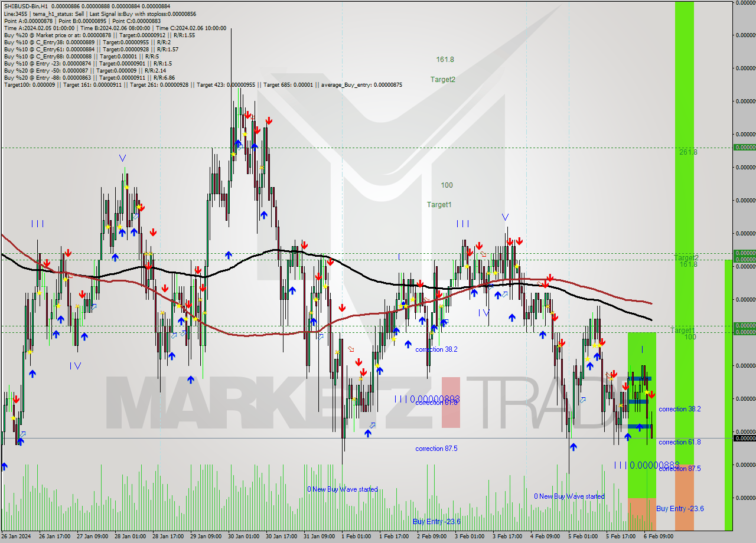Click the current price marker on price axis
This screenshot has width=756, height=543.
pos(744,438)
